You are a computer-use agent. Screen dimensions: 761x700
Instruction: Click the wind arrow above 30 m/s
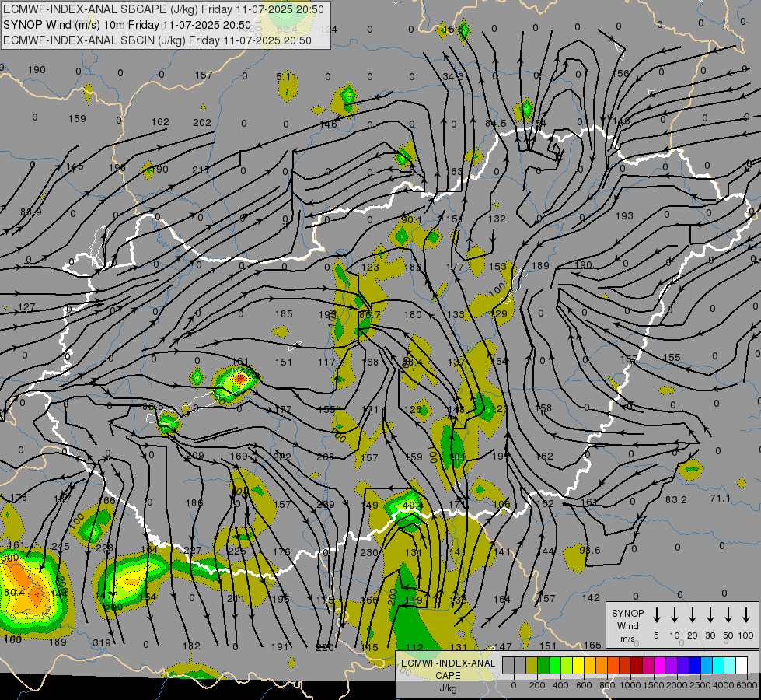pyautogui.click(x=710, y=614)
